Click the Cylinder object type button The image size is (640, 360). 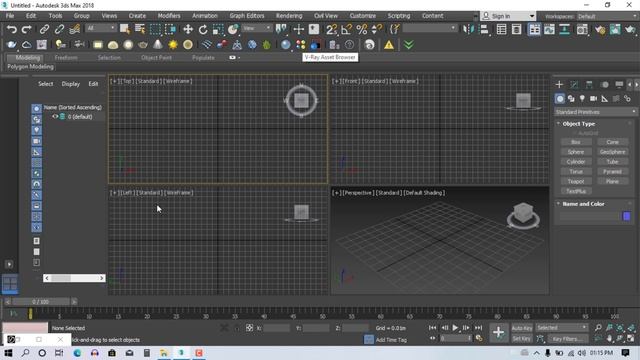(576, 162)
